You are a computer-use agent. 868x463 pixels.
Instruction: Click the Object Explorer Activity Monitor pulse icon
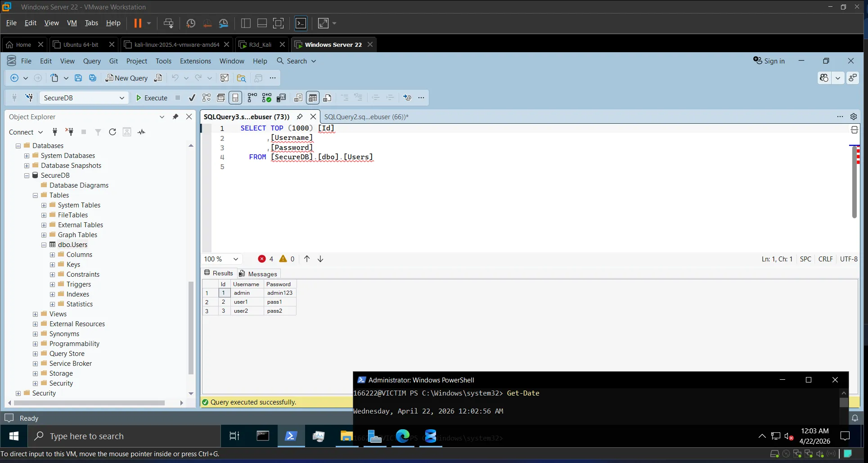pos(141,132)
